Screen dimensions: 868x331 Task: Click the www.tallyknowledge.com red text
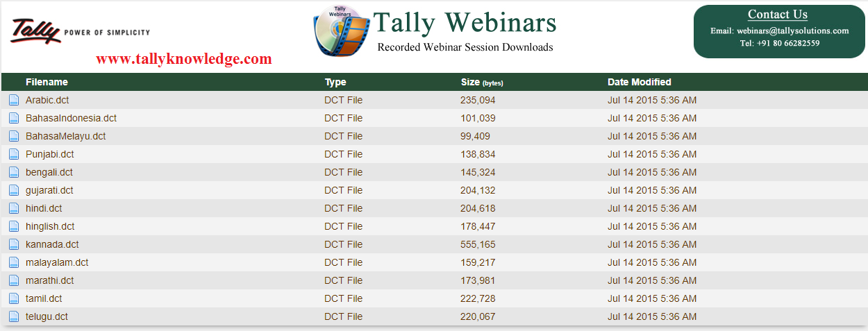coord(184,59)
